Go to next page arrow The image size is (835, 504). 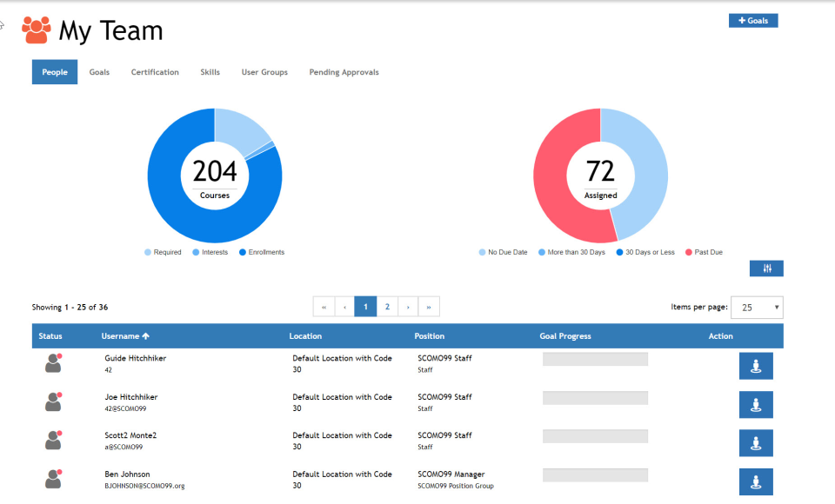tap(408, 307)
